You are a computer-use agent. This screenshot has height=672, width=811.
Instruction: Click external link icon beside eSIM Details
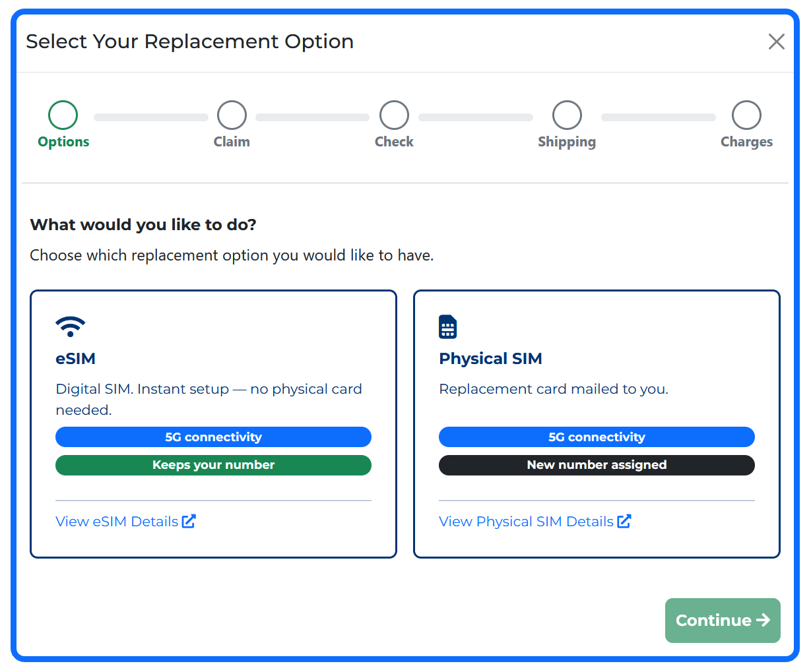pyautogui.click(x=189, y=521)
